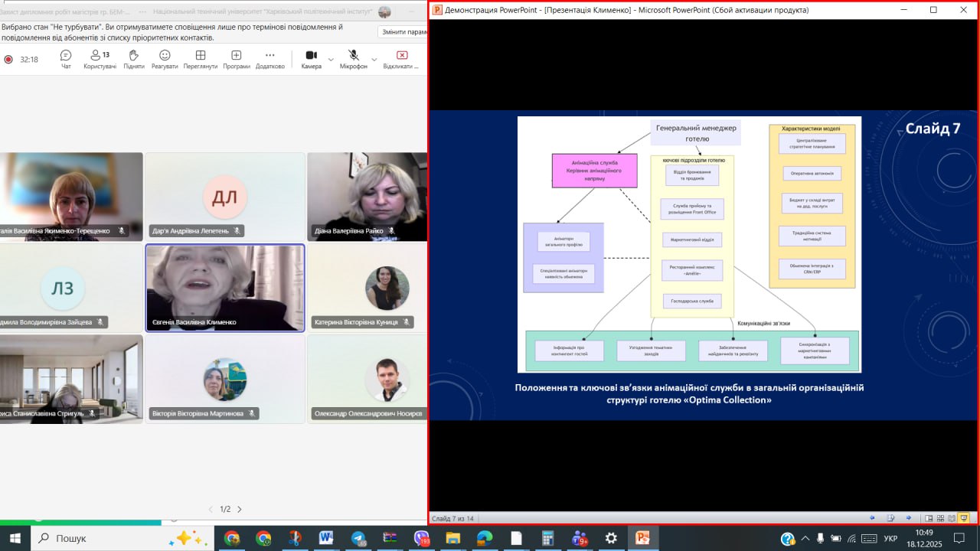The width and height of the screenshot is (980, 551).
Task: Advance to the next slide using the arrow
Action: click(x=909, y=518)
